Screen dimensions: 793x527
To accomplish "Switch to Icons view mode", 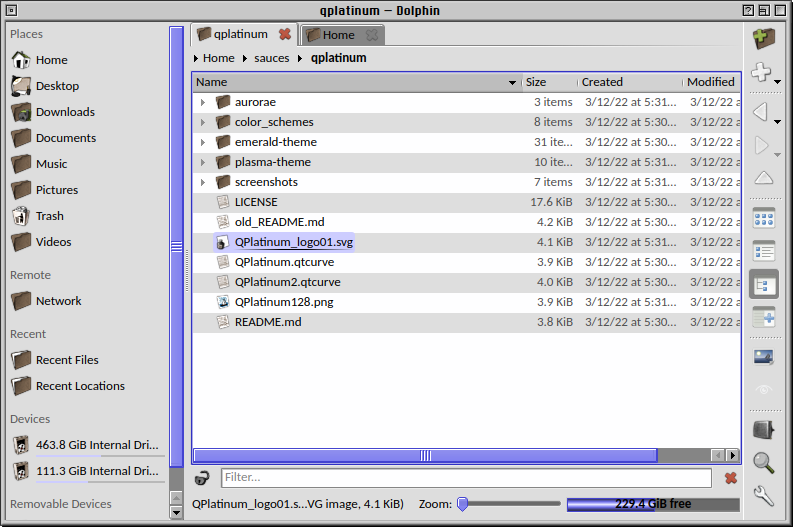I will pos(764,218).
